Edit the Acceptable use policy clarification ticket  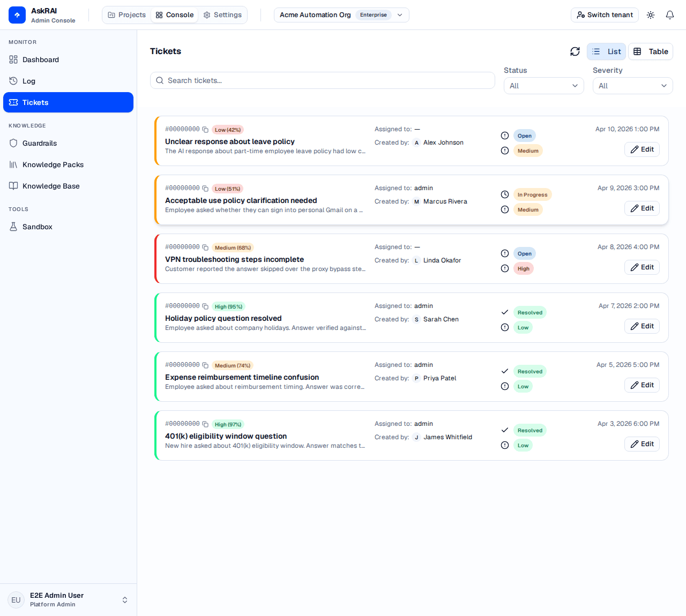(x=642, y=208)
